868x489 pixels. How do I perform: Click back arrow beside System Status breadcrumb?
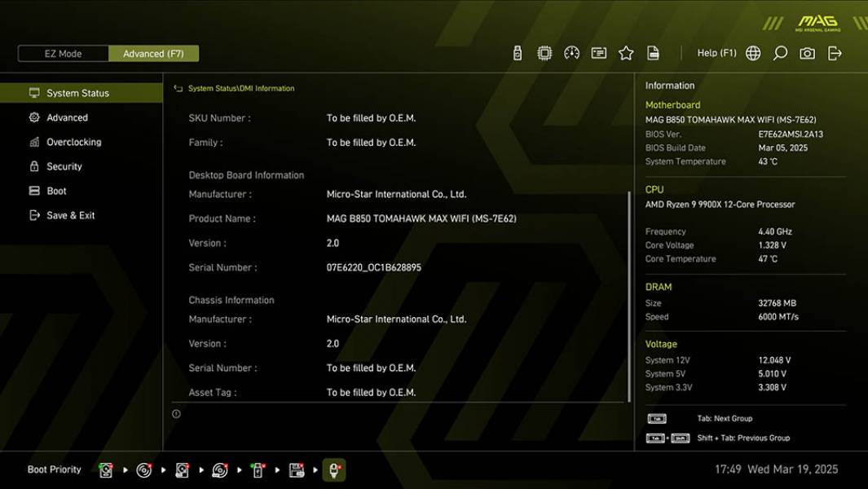click(178, 89)
